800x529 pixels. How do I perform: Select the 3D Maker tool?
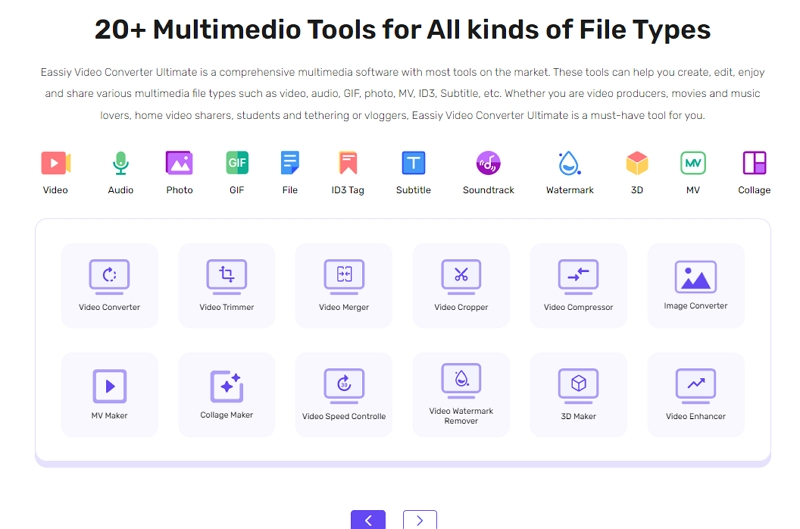point(578,394)
